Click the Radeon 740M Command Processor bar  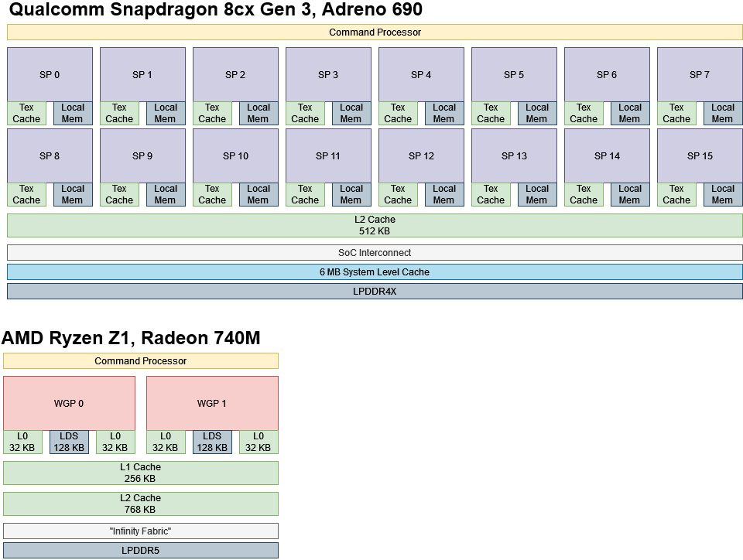[x=141, y=360]
